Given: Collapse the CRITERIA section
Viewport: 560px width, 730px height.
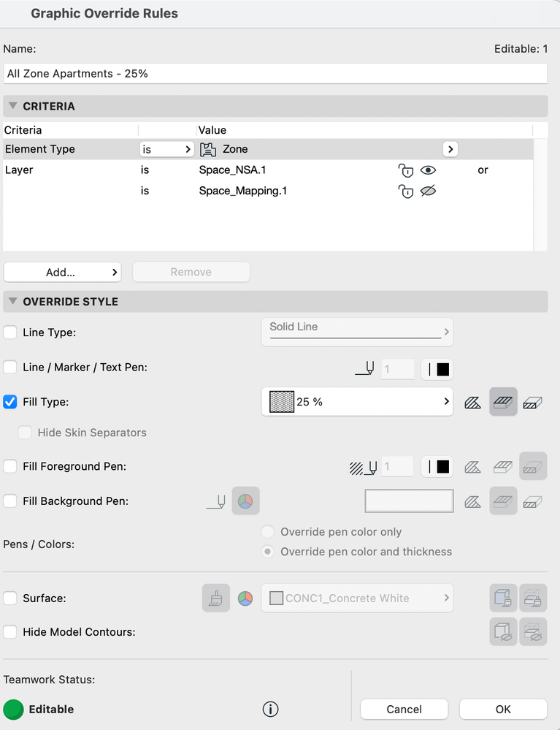Looking at the screenshot, I should pos(13,106).
